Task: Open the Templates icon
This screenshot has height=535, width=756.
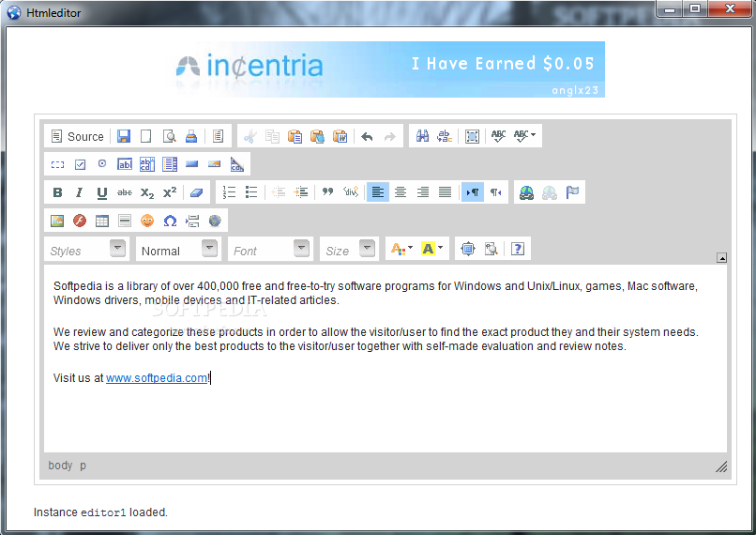Action: (218, 136)
